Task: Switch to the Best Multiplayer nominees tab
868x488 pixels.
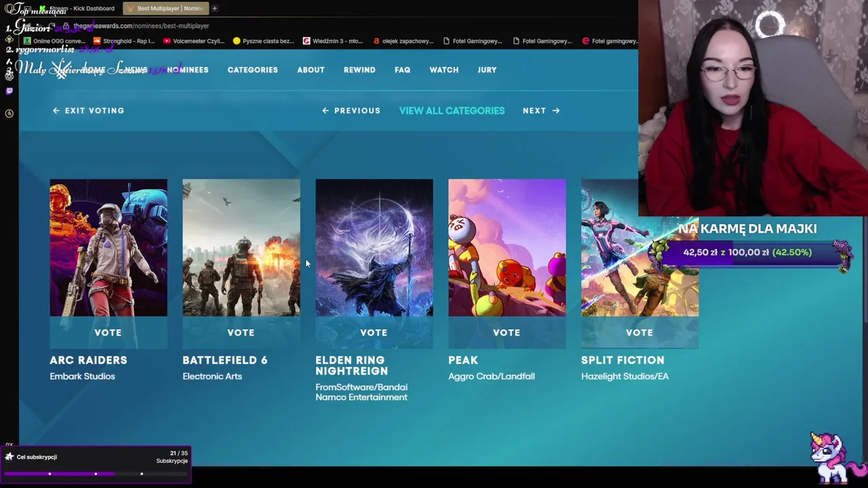Action: 165,8
